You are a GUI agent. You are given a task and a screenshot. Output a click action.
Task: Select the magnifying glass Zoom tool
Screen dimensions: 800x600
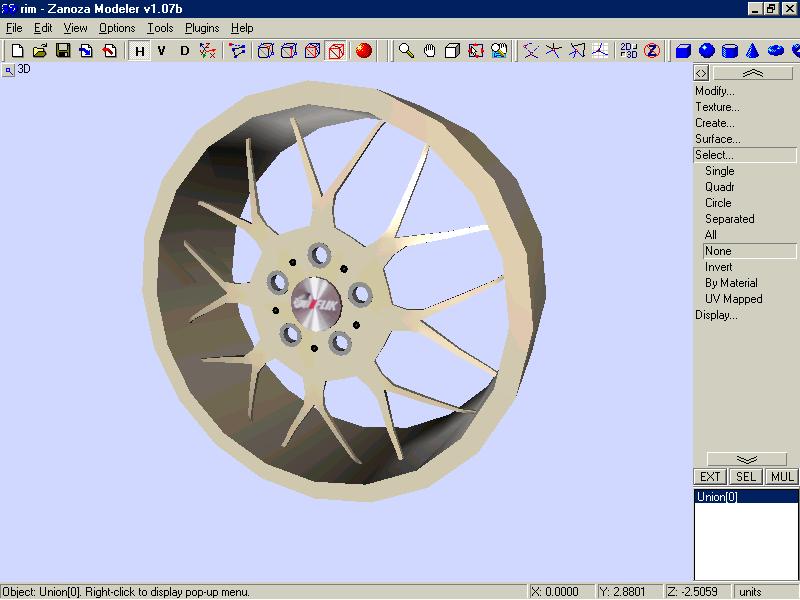[x=407, y=50]
